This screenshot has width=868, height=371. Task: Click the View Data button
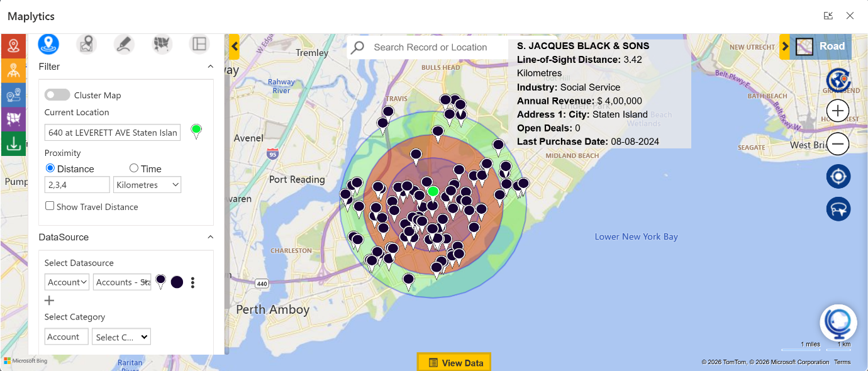pos(454,362)
